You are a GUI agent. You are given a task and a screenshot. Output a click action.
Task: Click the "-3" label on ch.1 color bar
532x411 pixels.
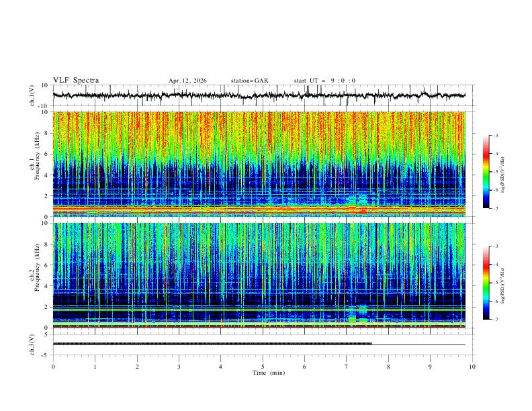[495, 135]
